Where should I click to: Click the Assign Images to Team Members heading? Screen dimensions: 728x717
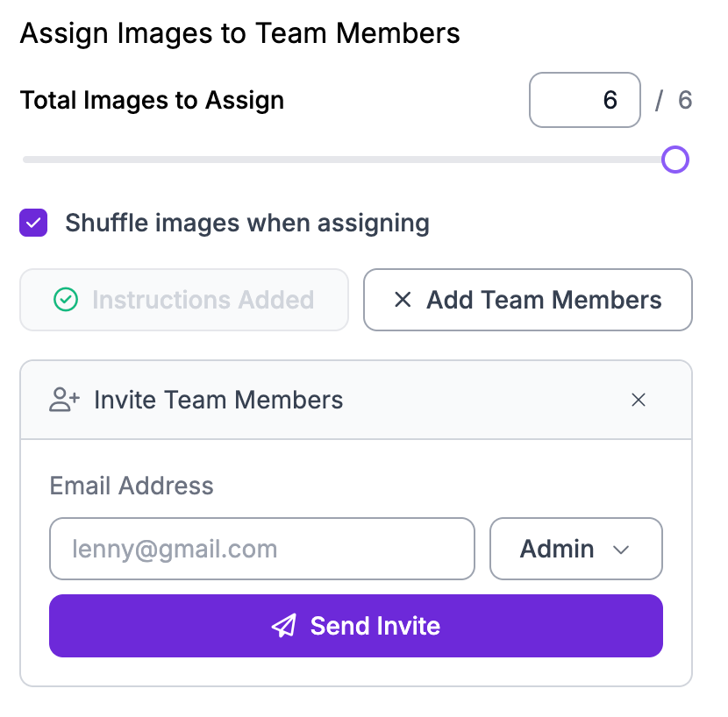(240, 33)
